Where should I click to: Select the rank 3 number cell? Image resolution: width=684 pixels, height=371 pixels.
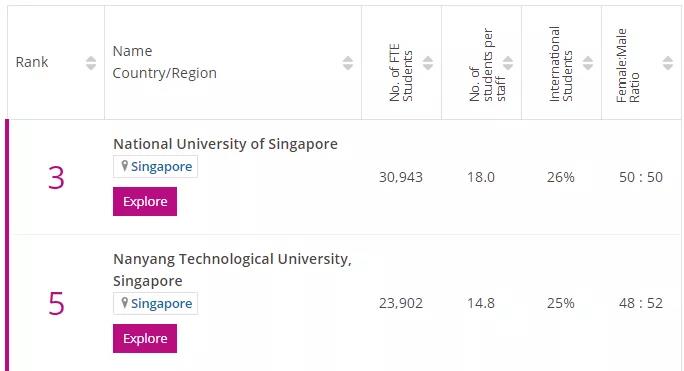point(56,177)
